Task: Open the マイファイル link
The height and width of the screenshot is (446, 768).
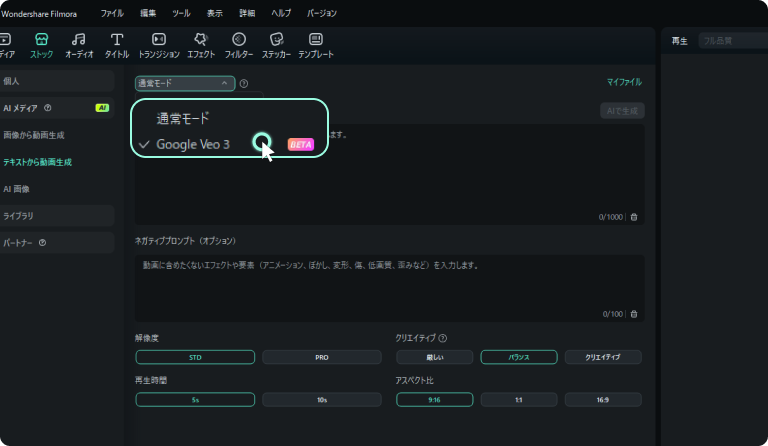Action: click(624, 82)
